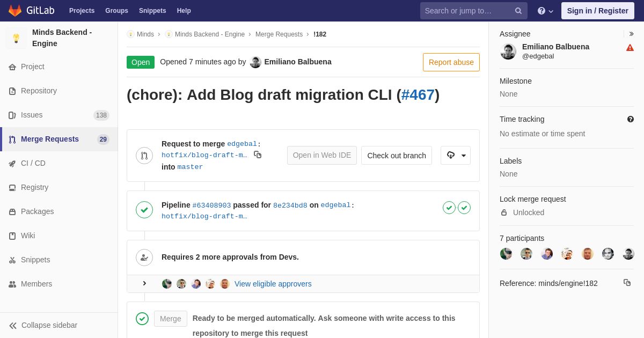
Task: Click author avatar next to Emiliano Balbuena
Action: (x=255, y=62)
